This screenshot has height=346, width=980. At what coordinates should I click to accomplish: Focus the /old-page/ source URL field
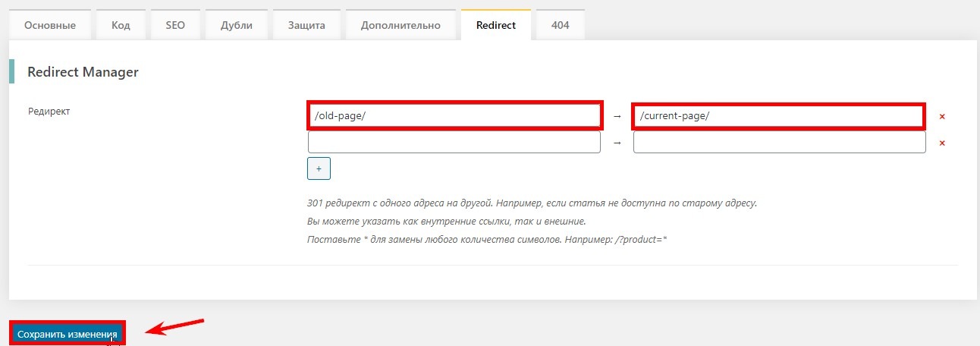click(454, 116)
